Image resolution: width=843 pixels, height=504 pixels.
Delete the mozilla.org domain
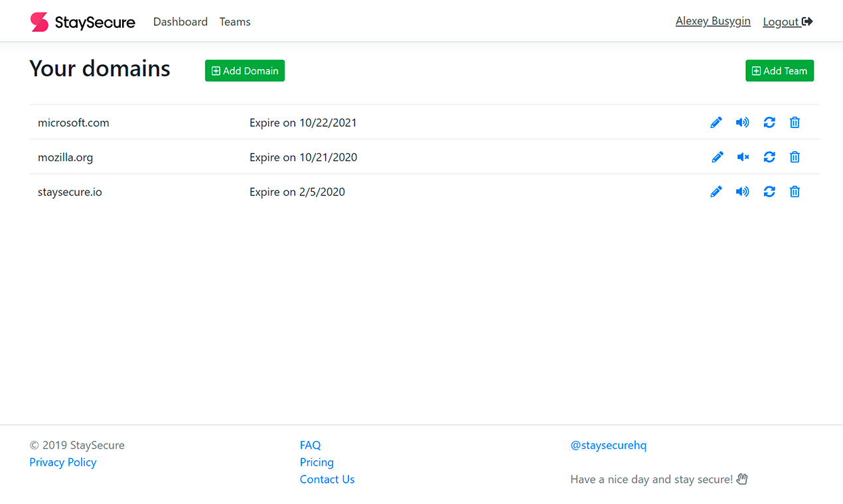795,157
